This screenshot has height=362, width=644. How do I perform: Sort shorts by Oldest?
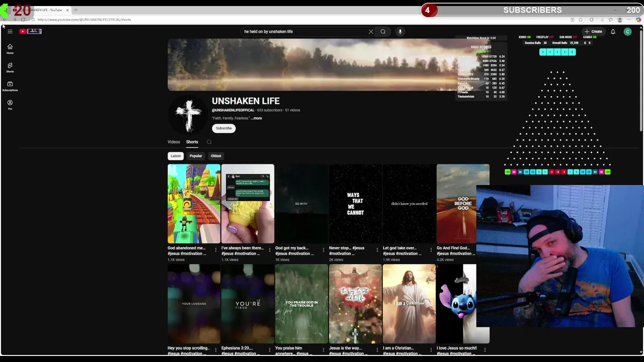(x=216, y=156)
